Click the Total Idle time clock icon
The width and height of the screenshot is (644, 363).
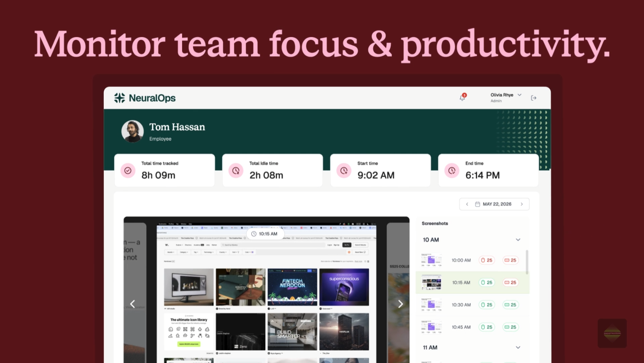click(236, 171)
